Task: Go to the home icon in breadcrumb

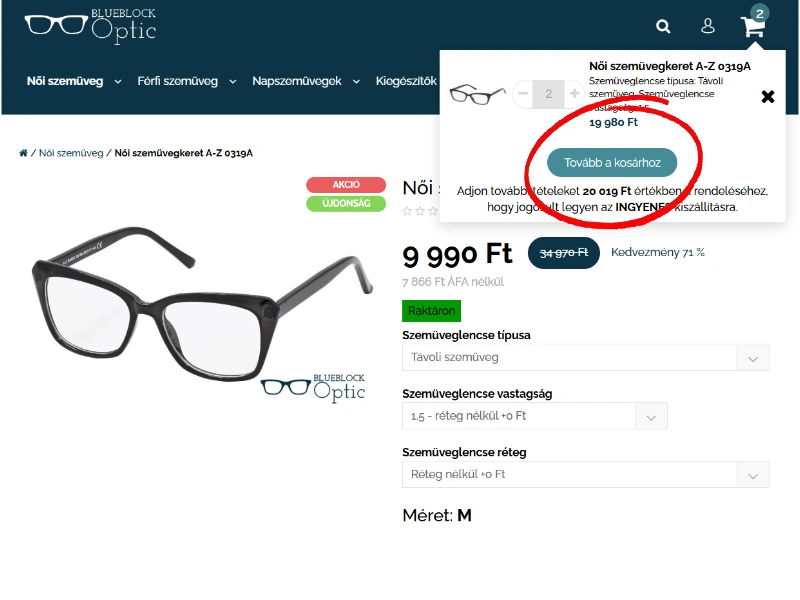Action: pos(23,153)
